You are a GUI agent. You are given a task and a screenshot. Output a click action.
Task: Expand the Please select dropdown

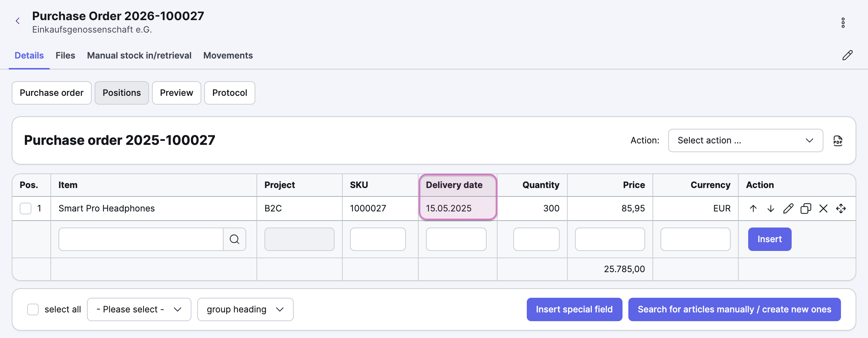pyautogui.click(x=139, y=309)
